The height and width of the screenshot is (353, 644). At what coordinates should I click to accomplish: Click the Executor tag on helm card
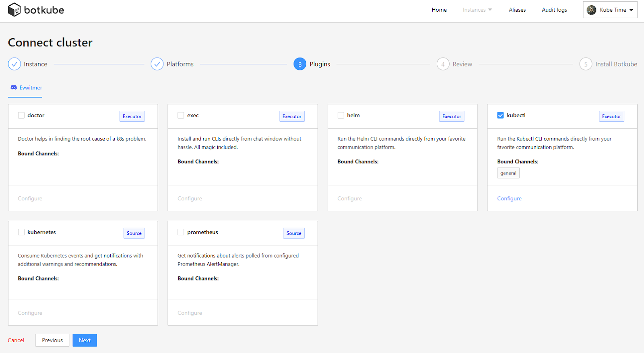(x=452, y=116)
